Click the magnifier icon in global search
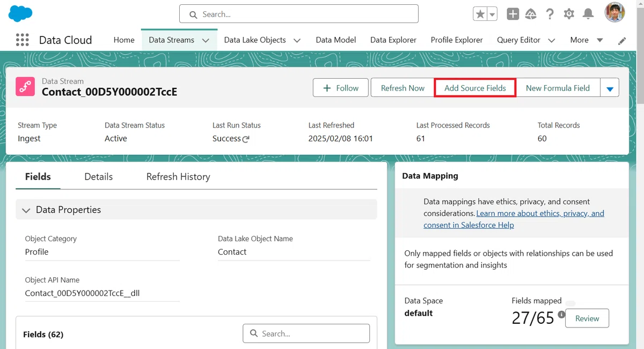 point(192,14)
